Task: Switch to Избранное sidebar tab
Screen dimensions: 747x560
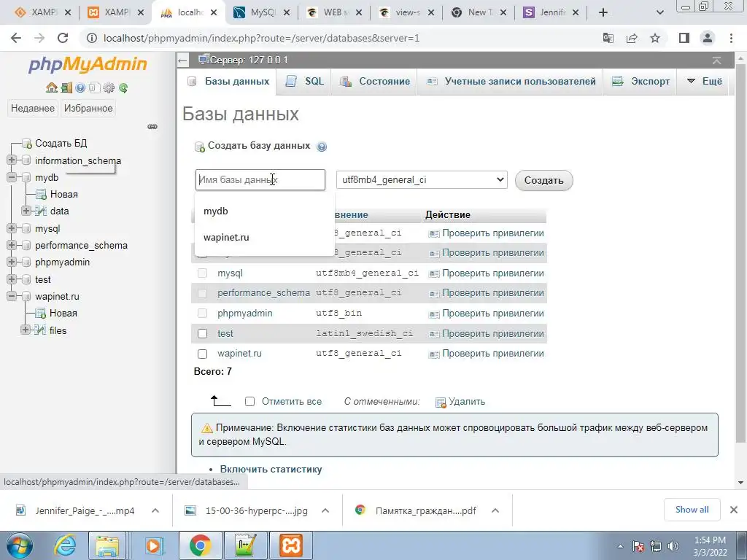Action: pyautogui.click(x=88, y=109)
